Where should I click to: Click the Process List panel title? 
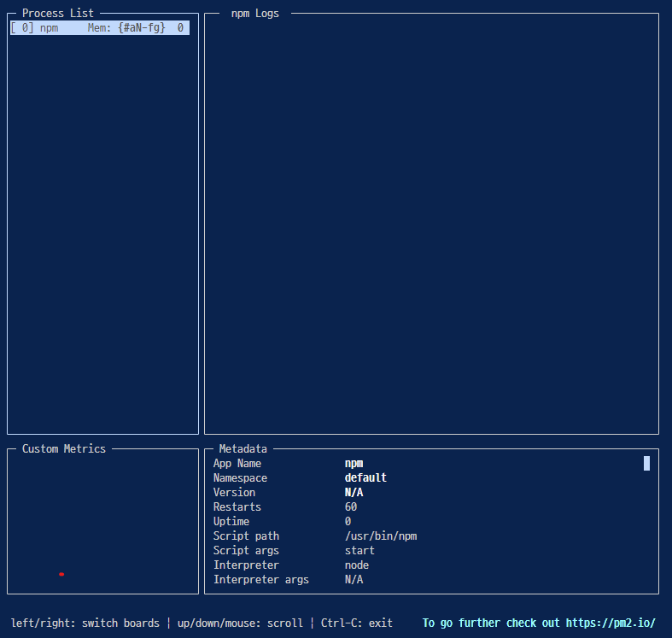[58, 14]
